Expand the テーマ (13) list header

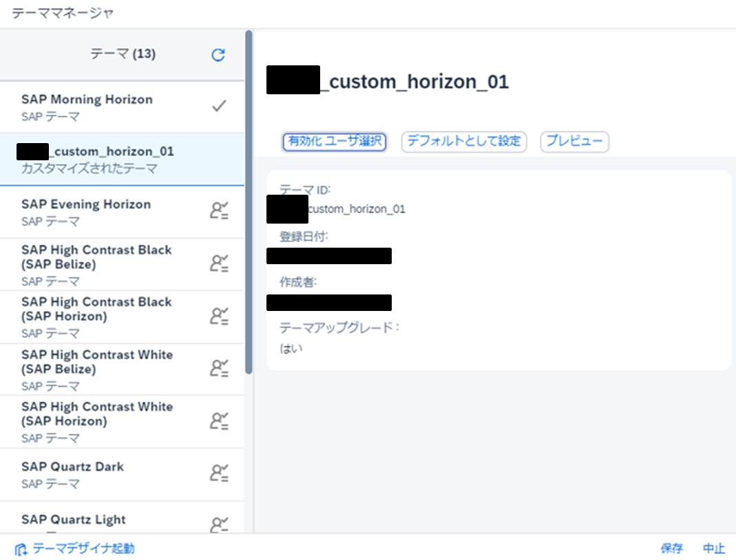[x=123, y=54]
